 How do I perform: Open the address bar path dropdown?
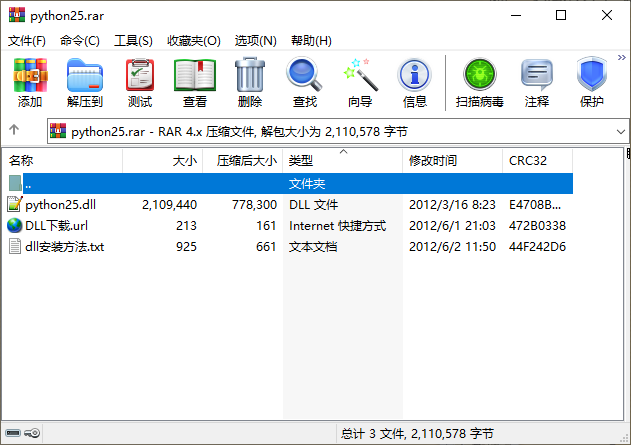(x=621, y=132)
